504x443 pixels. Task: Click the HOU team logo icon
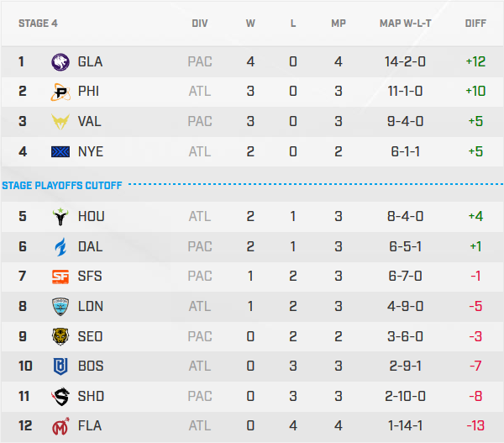coord(61,217)
